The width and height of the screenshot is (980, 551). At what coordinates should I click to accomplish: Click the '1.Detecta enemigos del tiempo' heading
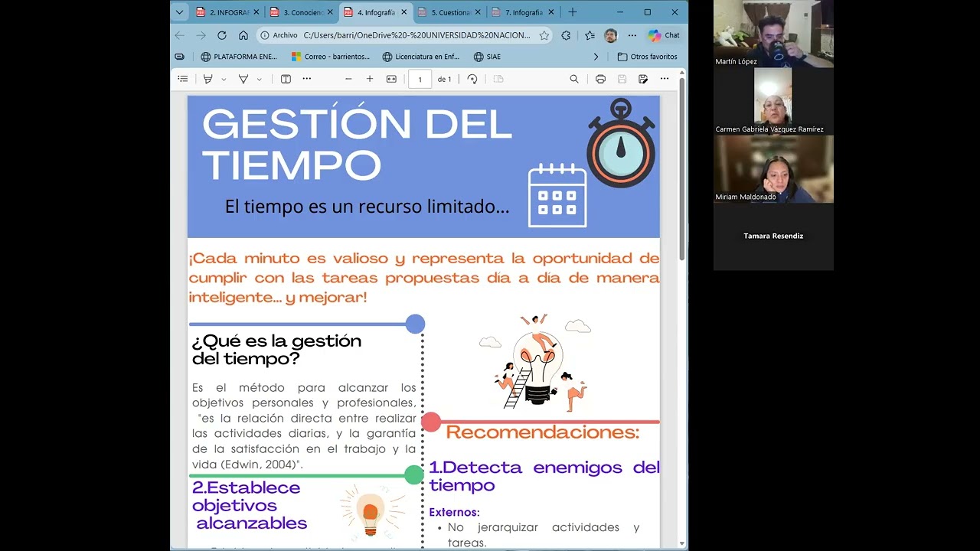coord(544,476)
